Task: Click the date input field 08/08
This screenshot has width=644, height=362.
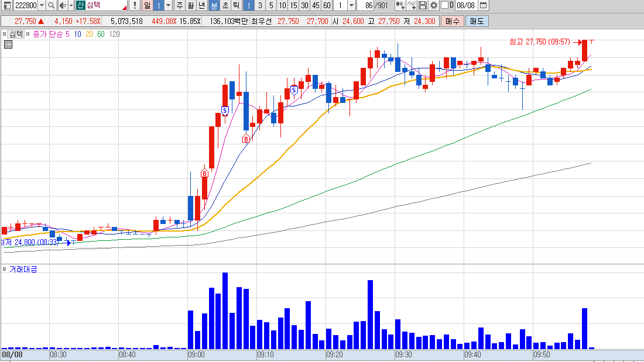Action: [466, 5]
